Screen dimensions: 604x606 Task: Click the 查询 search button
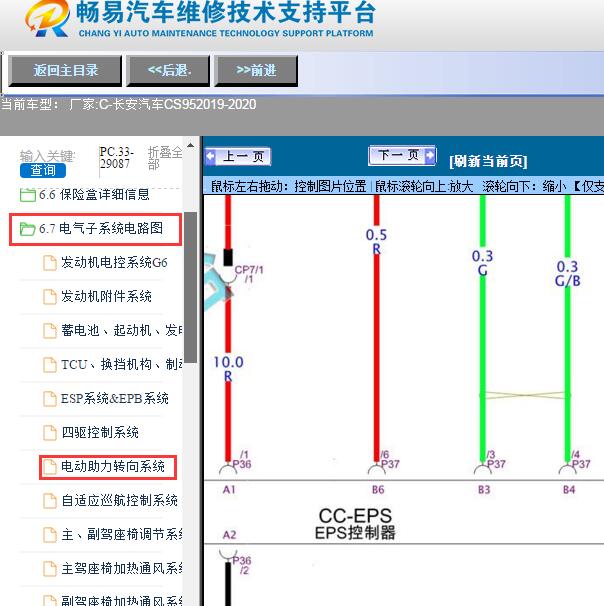pyautogui.click(x=43, y=170)
